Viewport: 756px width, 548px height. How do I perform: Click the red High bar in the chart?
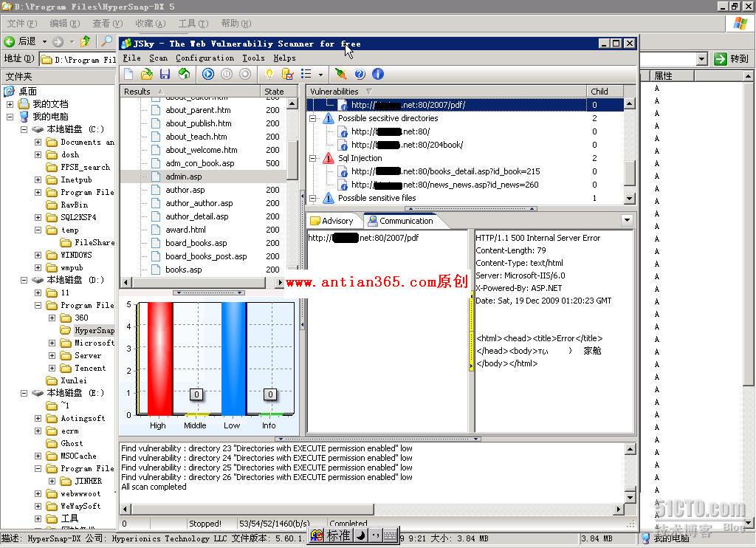point(160,358)
